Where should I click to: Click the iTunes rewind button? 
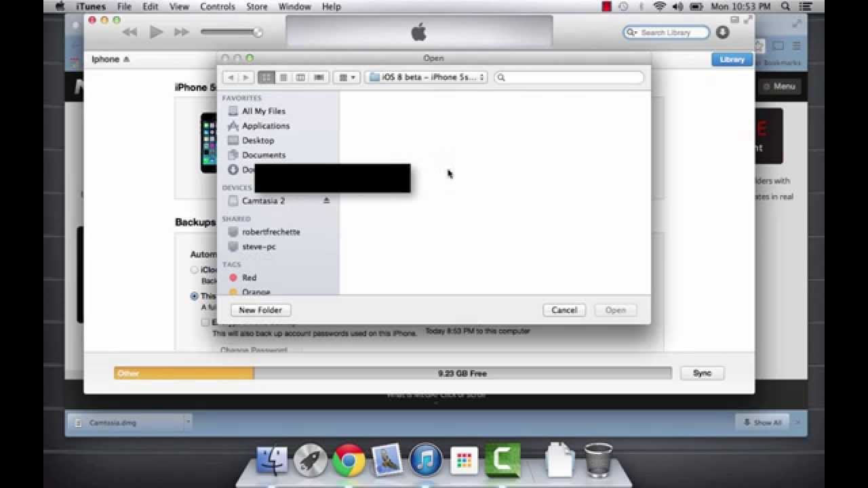click(x=130, y=33)
